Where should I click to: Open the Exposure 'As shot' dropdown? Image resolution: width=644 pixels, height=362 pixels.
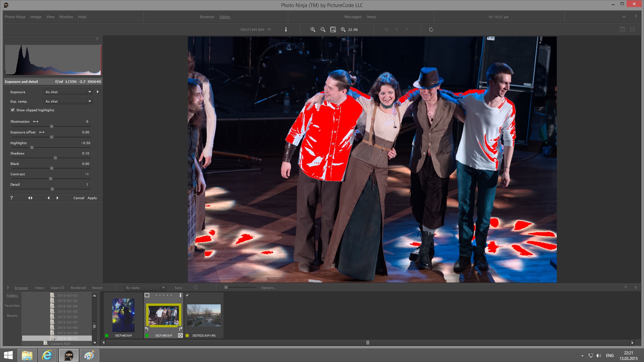68,92
